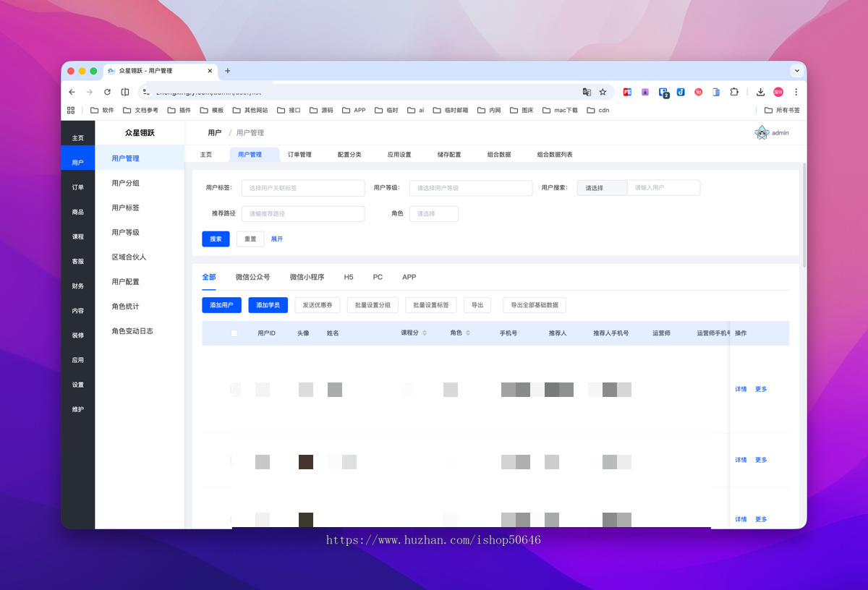Click 详情 link in the first row
The height and width of the screenshot is (590, 868).
(741, 389)
